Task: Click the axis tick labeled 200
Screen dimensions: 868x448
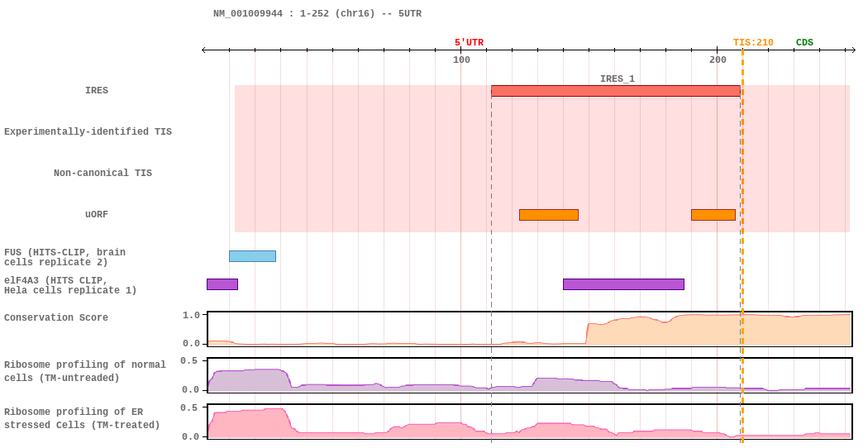Action: click(718, 60)
